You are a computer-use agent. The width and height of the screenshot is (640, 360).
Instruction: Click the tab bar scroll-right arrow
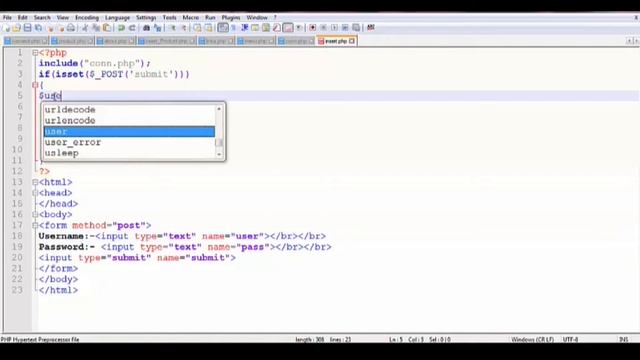[x=636, y=40]
